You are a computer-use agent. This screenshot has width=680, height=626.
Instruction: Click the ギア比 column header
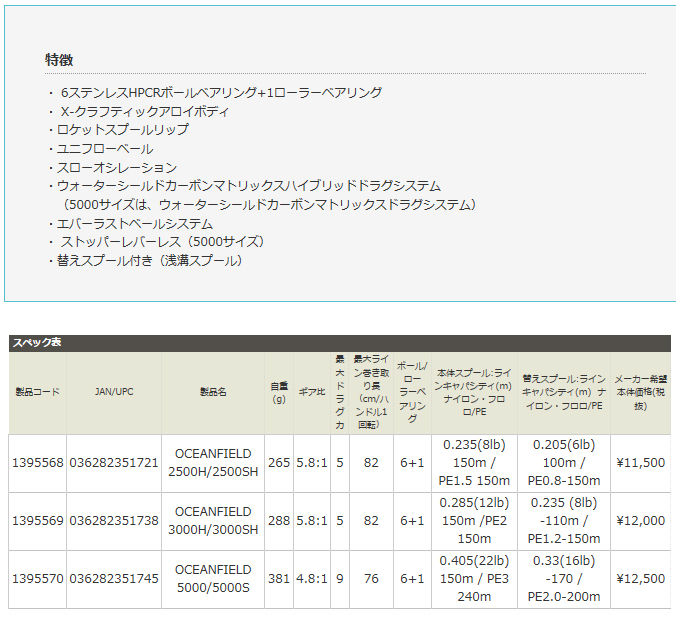point(312,392)
